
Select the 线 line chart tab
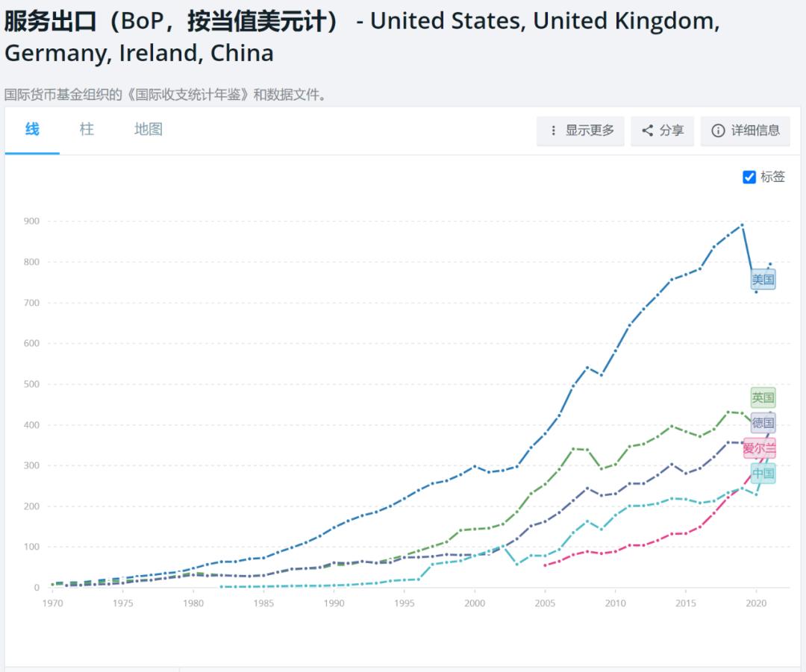pyautogui.click(x=32, y=129)
